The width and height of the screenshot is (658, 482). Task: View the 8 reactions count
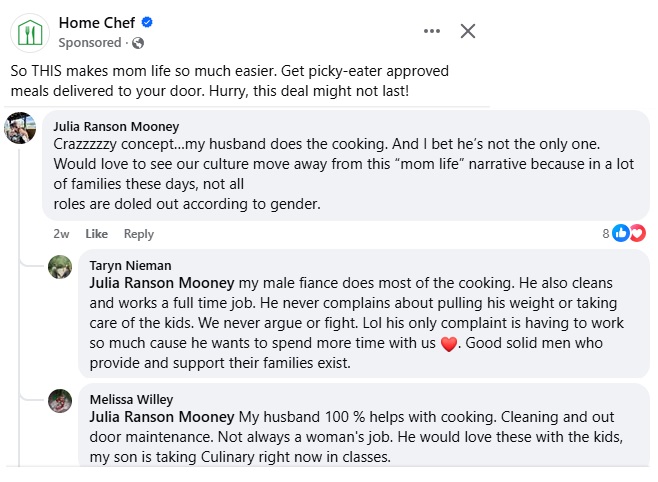click(x=605, y=233)
